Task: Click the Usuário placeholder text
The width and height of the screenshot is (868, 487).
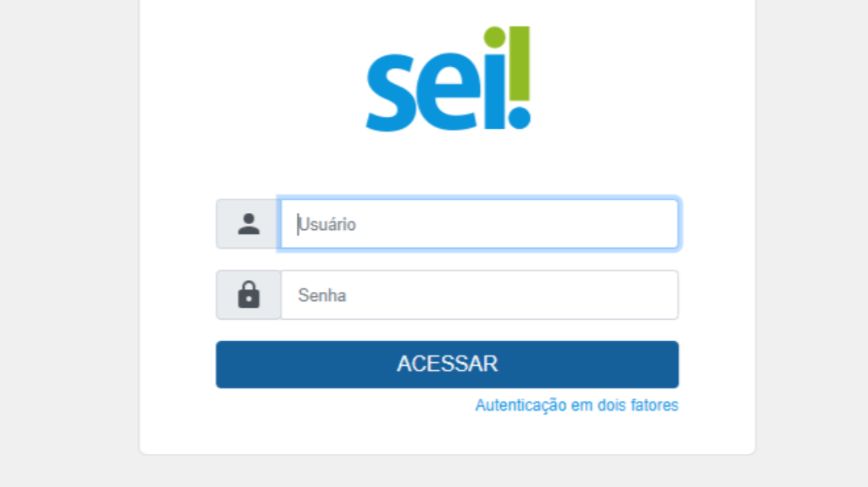Action: [326, 224]
